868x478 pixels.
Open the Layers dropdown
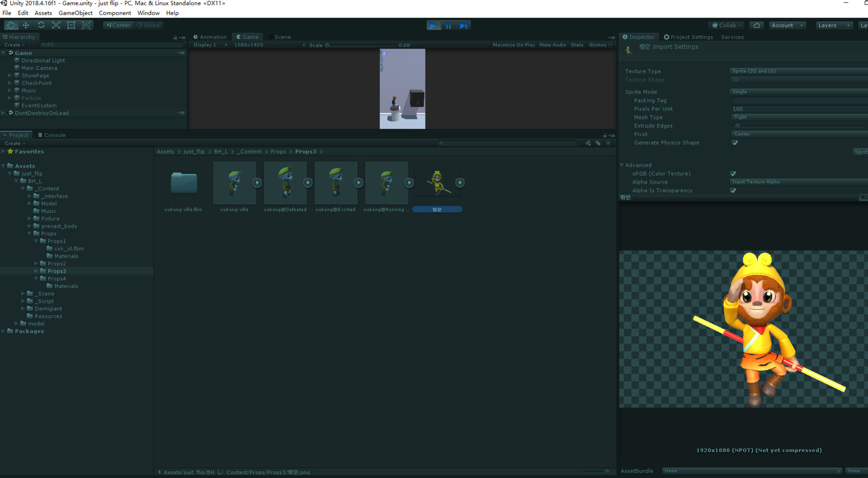pyautogui.click(x=834, y=26)
